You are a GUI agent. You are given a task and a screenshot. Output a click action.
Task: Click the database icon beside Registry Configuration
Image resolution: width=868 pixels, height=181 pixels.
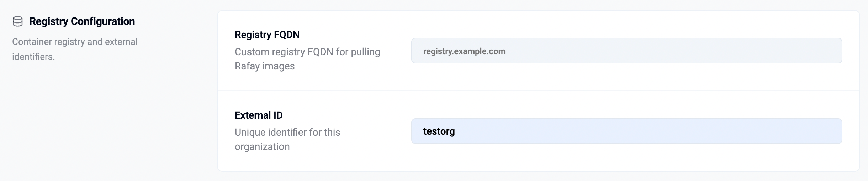click(18, 22)
